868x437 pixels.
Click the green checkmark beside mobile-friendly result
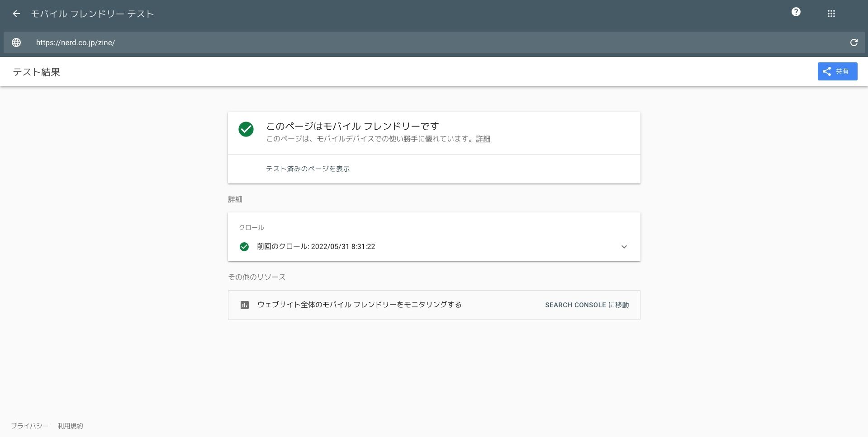[x=246, y=129]
